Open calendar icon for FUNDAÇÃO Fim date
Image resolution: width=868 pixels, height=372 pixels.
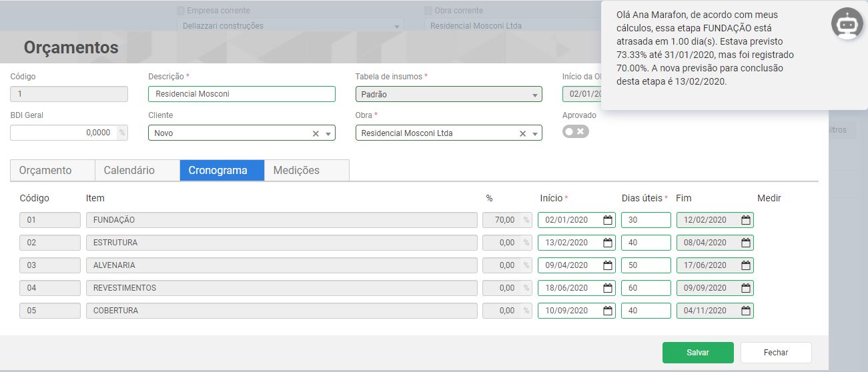[746, 220]
